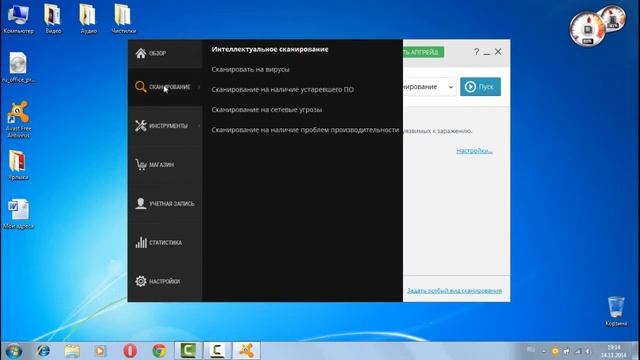
Task: Open the Avast help question mark
Action: pyautogui.click(x=476, y=51)
